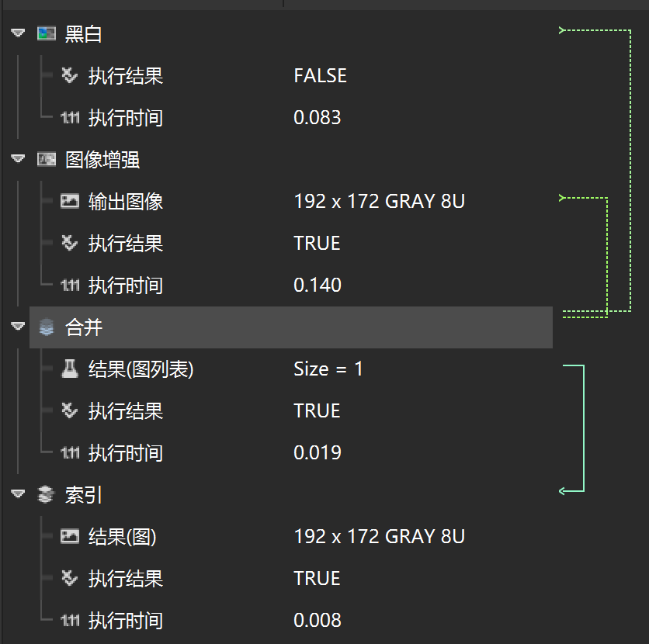Click the 黑白 module icon
The image size is (649, 644).
pyautogui.click(x=47, y=33)
